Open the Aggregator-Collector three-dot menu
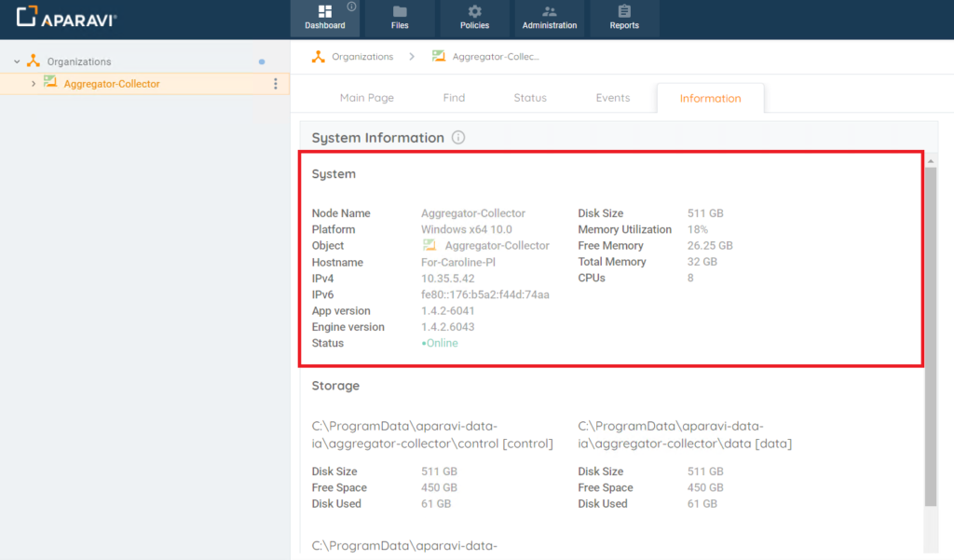Viewport: 954px width, 560px height. coord(275,84)
